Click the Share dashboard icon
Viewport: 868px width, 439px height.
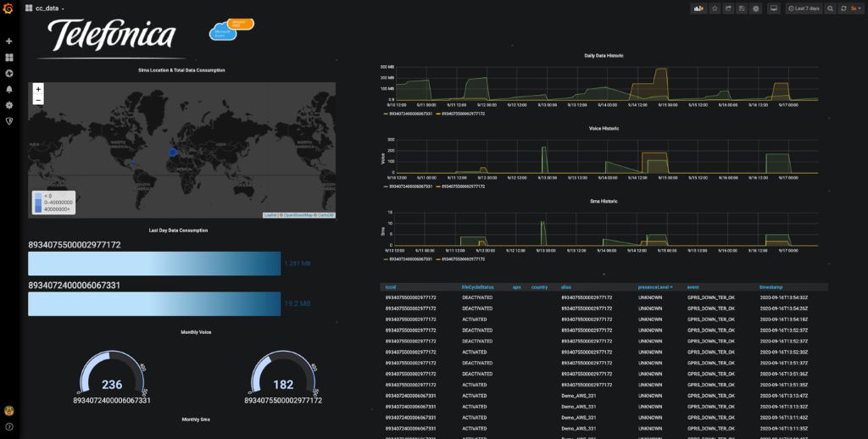click(728, 8)
